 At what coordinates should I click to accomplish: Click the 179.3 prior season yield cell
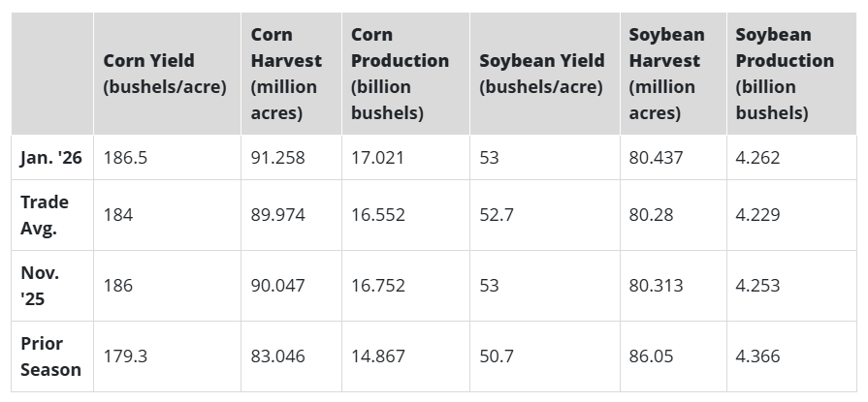125,356
